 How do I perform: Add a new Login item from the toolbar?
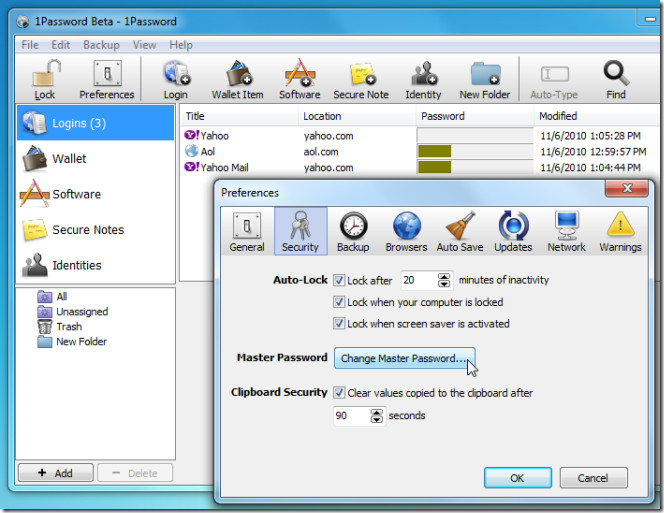tap(176, 80)
